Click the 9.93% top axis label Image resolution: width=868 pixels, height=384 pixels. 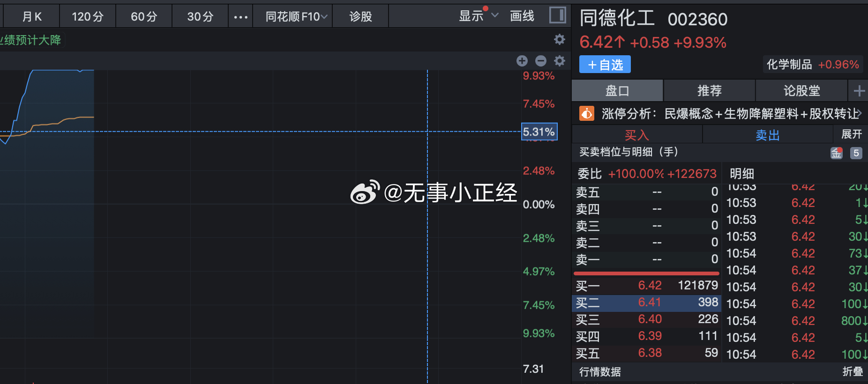pyautogui.click(x=539, y=76)
